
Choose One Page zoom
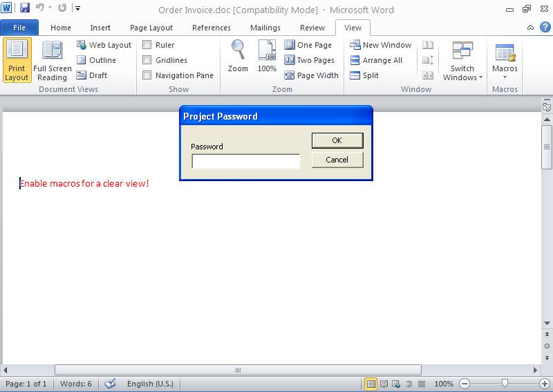(308, 45)
